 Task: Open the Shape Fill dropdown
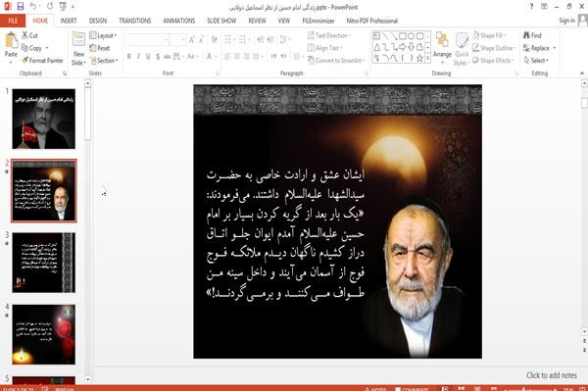tap(489, 35)
